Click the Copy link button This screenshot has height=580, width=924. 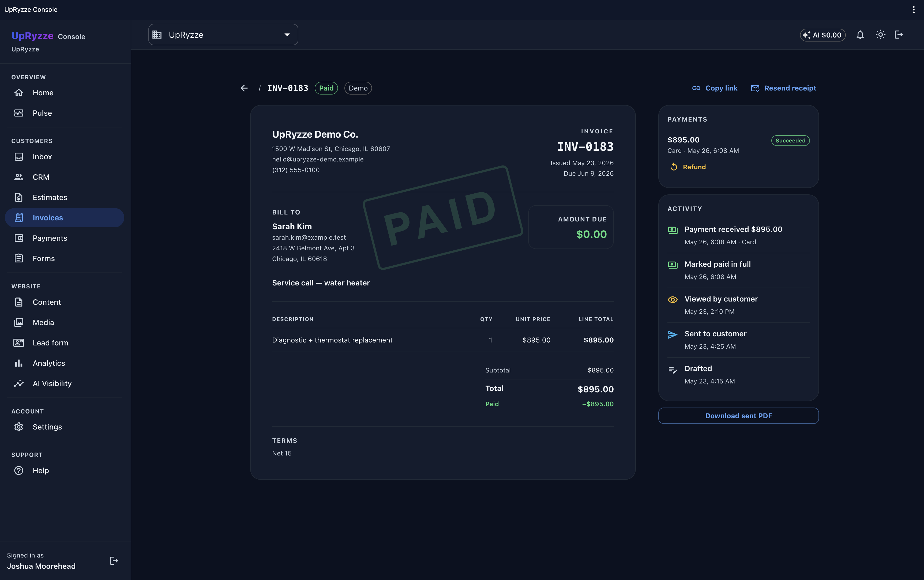coord(715,88)
